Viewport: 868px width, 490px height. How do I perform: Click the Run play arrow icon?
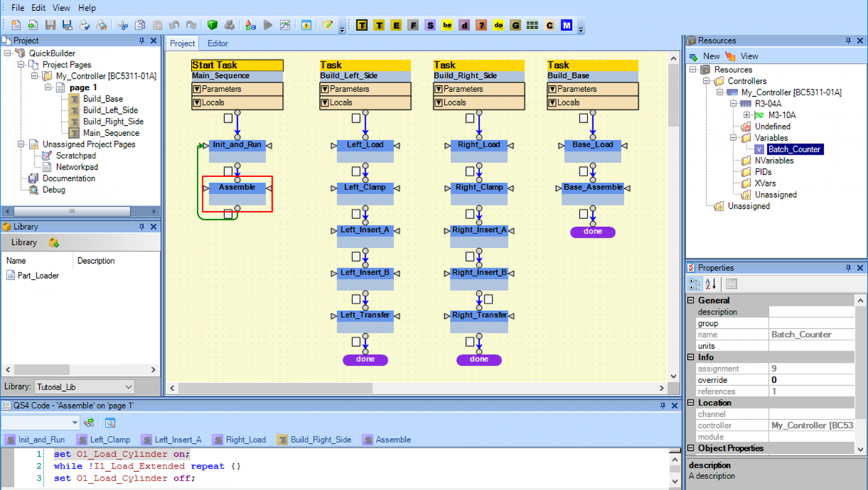click(268, 25)
